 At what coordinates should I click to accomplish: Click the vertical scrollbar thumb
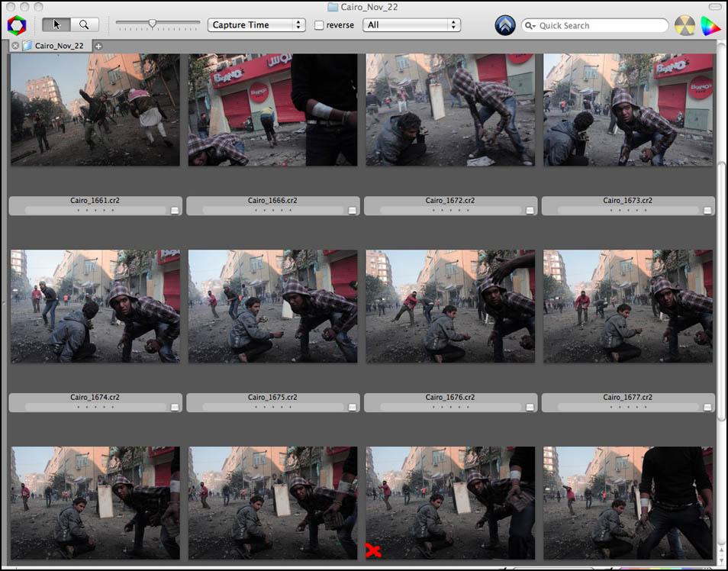pyautogui.click(x=721, y=292)
